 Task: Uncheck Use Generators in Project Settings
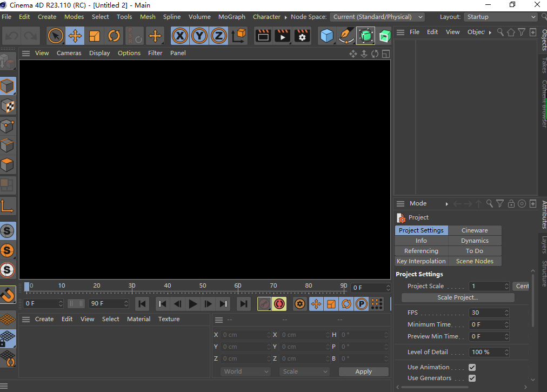(472, 378)
